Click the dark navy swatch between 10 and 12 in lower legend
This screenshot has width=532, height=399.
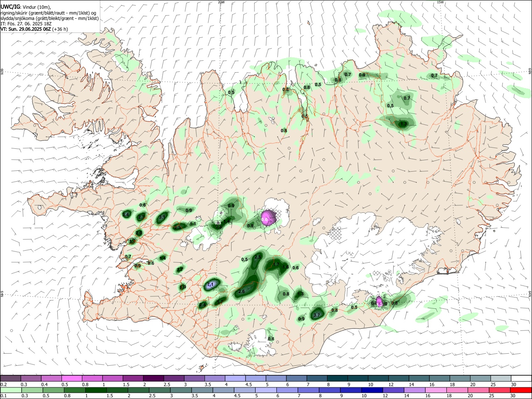click(x=371, y=390)
